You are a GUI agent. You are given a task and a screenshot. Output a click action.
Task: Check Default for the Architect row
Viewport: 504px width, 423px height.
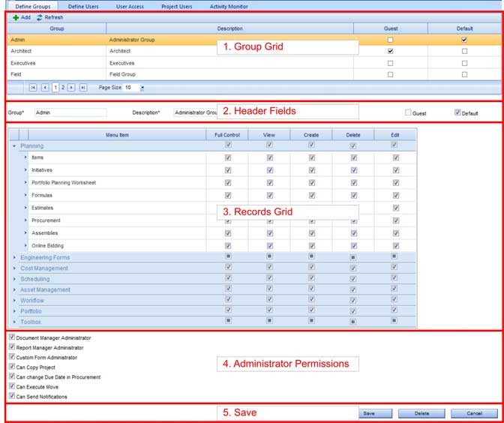464,51
